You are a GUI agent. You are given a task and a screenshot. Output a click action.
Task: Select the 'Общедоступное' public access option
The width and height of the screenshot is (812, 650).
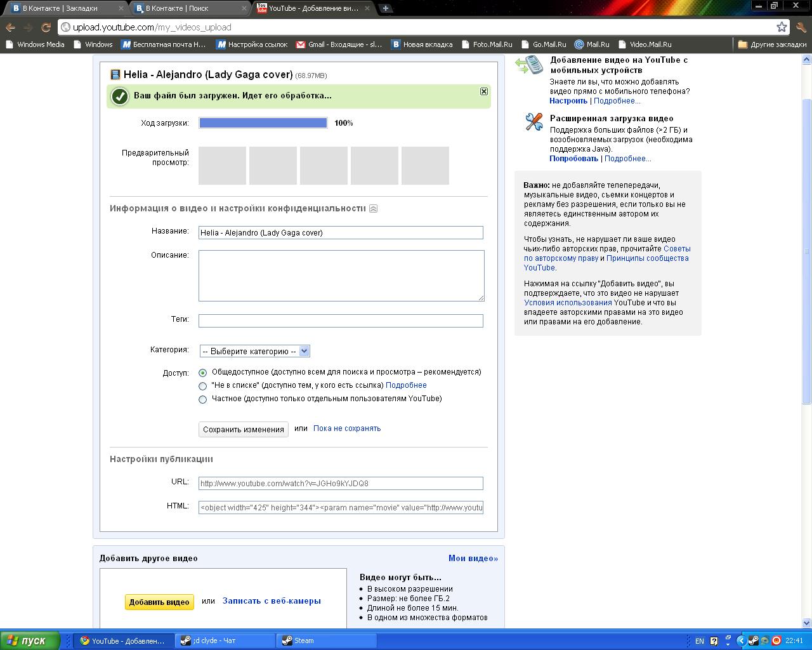tap(203, 373)
